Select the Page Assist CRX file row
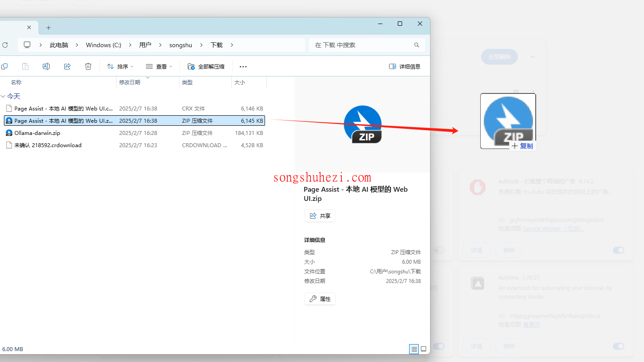The height and width of the screenshot is (362, 644). point(134,108)
